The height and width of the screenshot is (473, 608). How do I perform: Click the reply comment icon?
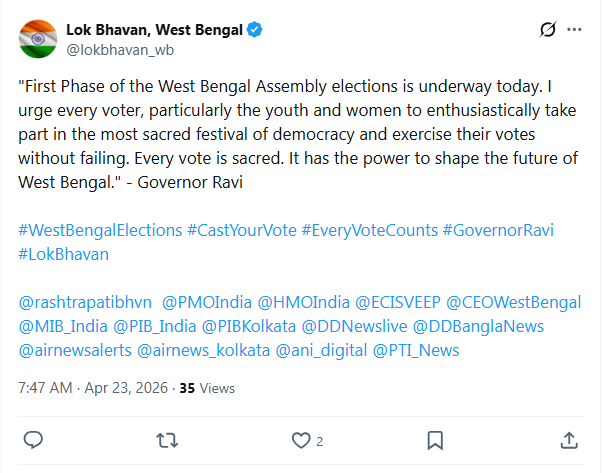pyautogui.click(x=33, y=440)
